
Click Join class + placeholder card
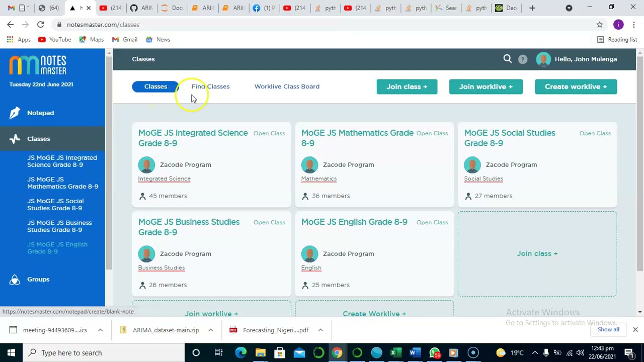coord(537,253)
